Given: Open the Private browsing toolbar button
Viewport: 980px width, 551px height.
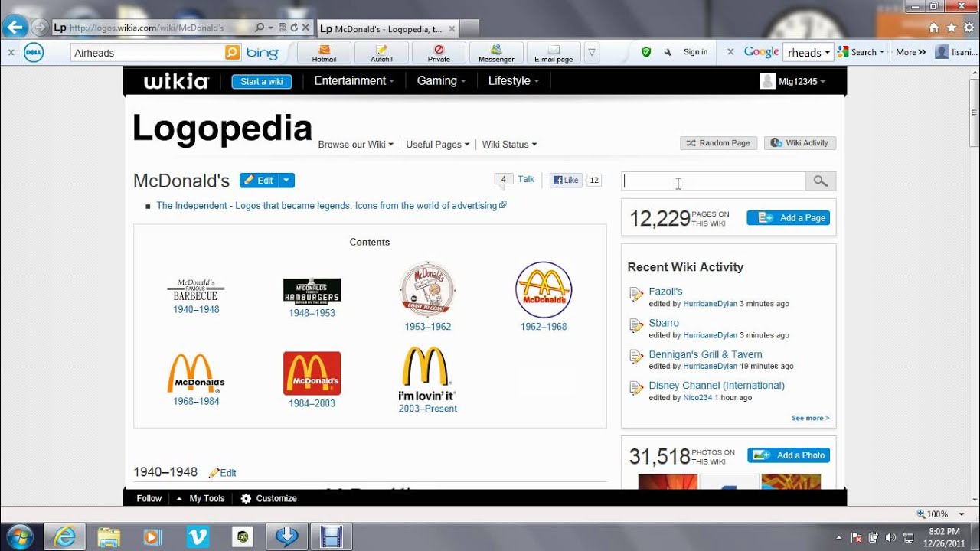Looking at the screenshot, I should [x=439, y=53].
